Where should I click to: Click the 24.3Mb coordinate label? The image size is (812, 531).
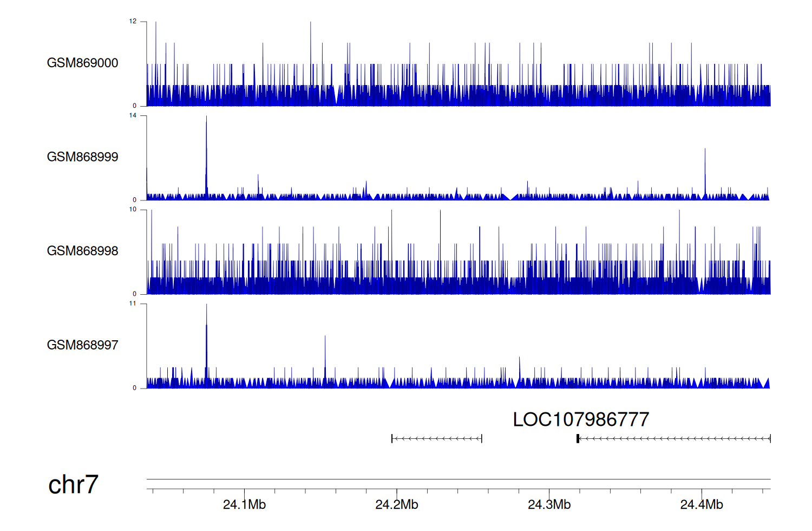click(x=549, y=504)
